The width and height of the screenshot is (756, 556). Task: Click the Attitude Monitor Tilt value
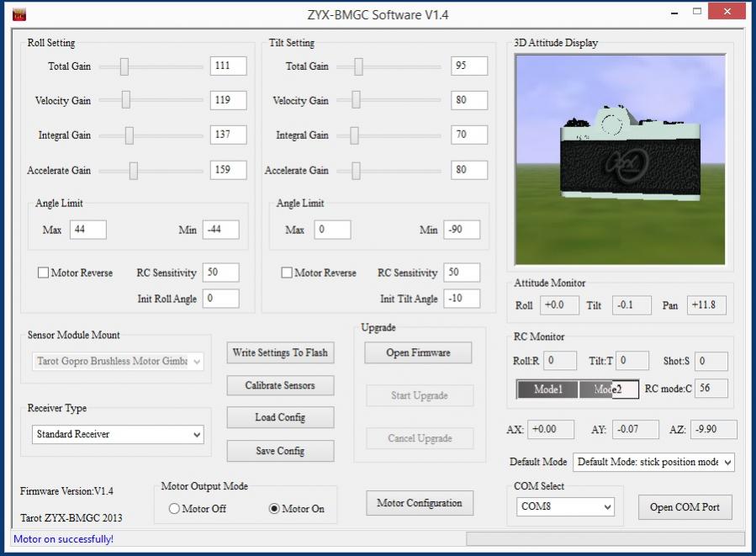tap(632, 305)
